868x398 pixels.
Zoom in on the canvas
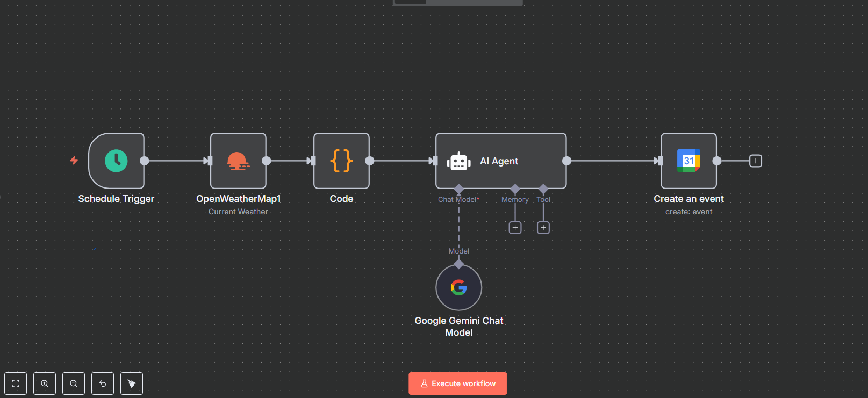click(x=45, y=383)
